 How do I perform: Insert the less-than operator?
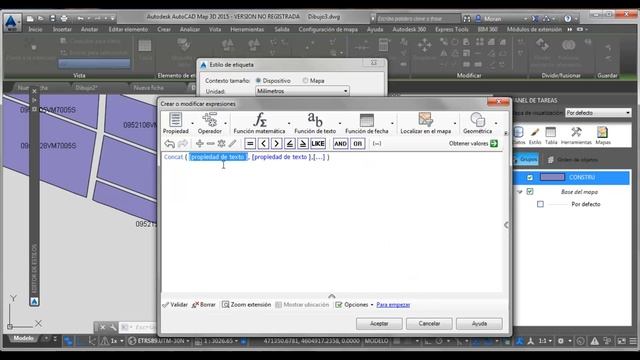(x=263, y=144)
